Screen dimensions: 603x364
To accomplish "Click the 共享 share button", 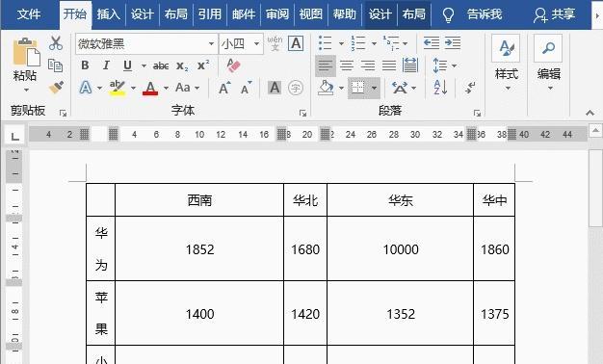I will pyautogui.click(x=554, y=14).
